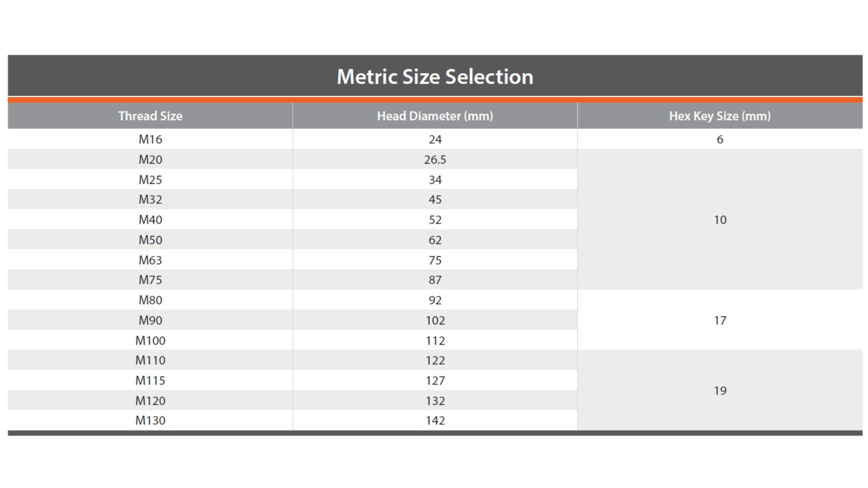Select the M90 thread size cell

[x=150, y=320]
